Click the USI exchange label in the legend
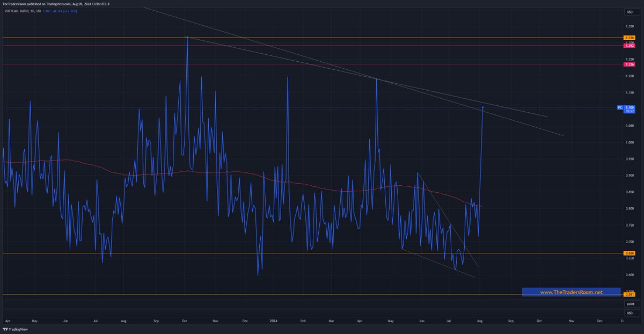 click(39, 10)
